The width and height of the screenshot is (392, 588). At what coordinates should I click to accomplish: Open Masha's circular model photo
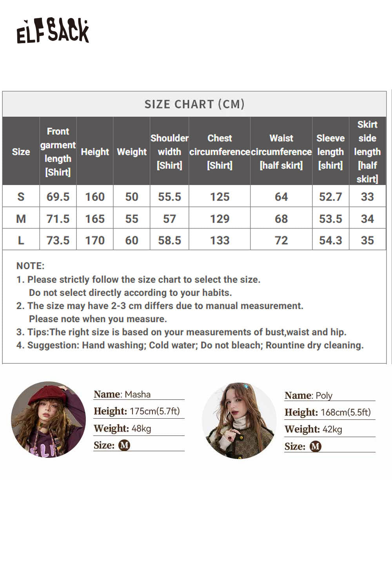coord(48,419)
